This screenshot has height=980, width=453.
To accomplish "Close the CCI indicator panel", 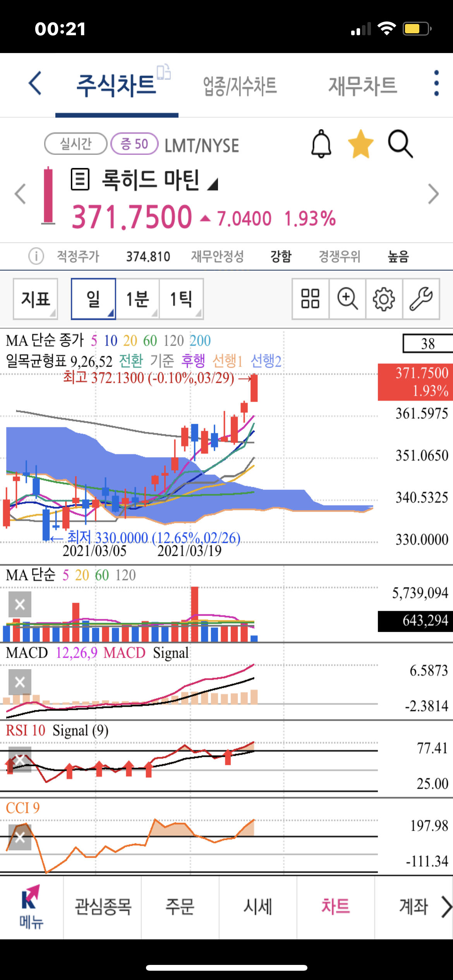I will tap(20, 837).
